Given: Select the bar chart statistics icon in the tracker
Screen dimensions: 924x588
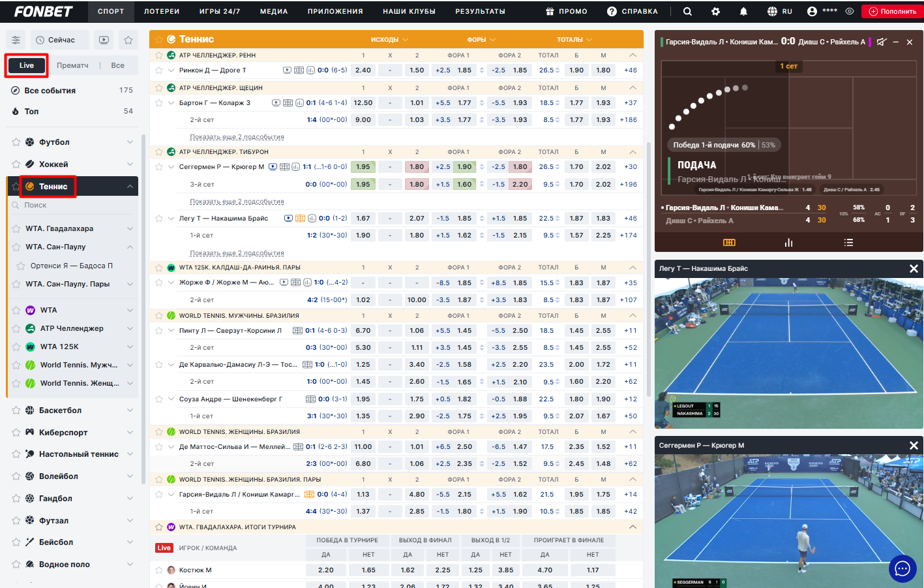Looking at the screenshot, I should click(788, 243).
